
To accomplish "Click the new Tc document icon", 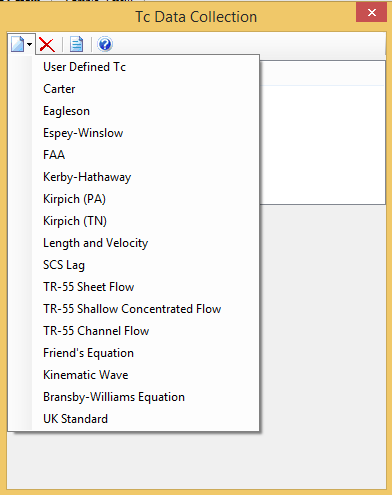I will (x=17, y=44).
